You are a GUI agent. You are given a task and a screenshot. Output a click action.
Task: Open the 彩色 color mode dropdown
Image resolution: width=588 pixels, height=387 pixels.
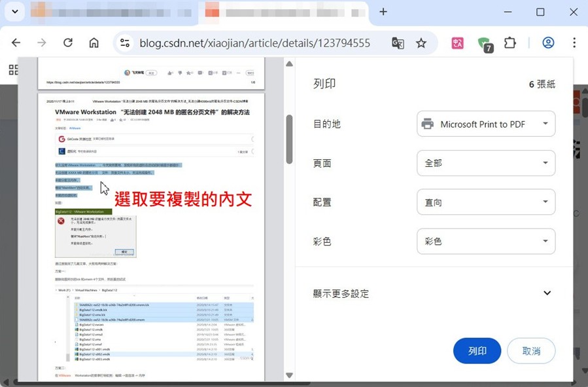(485, 242)
